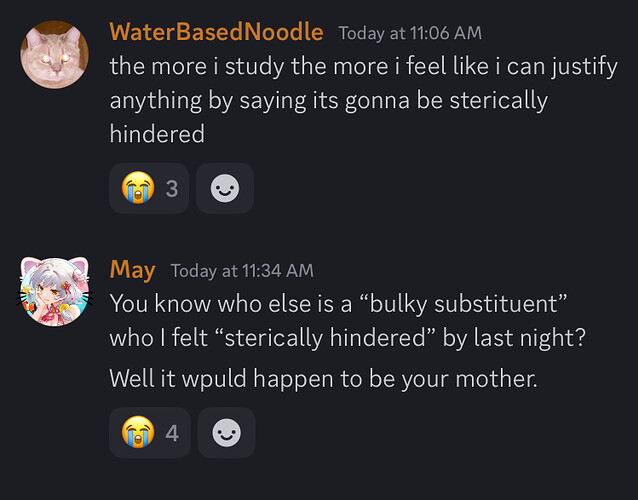
Task: Toggle crying reaction with count 4
Action: (x=149, y=433)
